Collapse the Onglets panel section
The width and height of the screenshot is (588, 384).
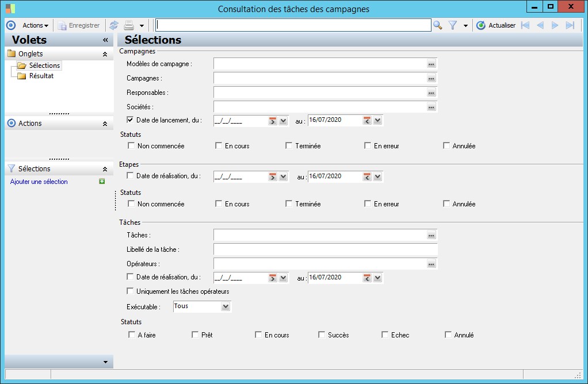click(x=105, y=54)
